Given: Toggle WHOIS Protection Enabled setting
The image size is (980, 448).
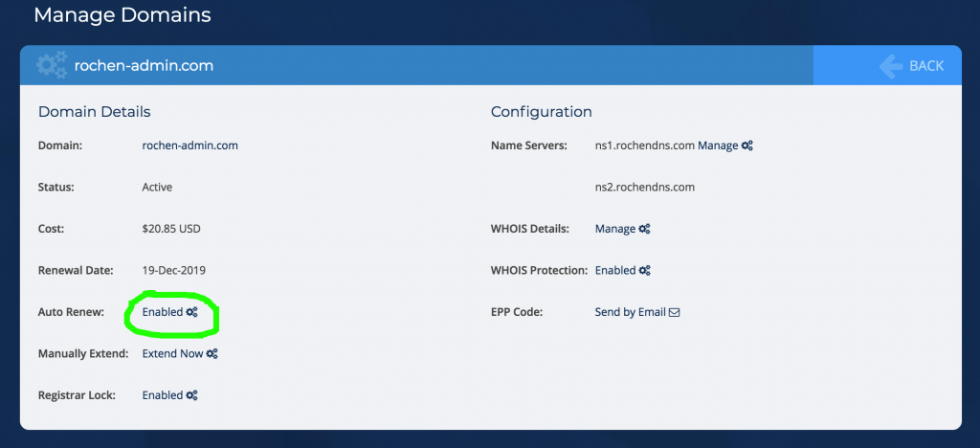Looking at the screenshot, I should 615,271.
